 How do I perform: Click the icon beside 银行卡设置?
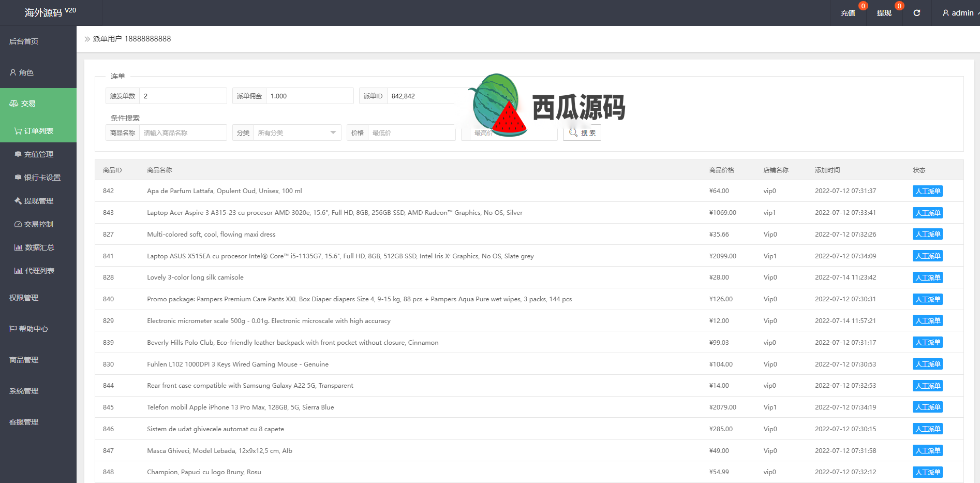point(18,178)
